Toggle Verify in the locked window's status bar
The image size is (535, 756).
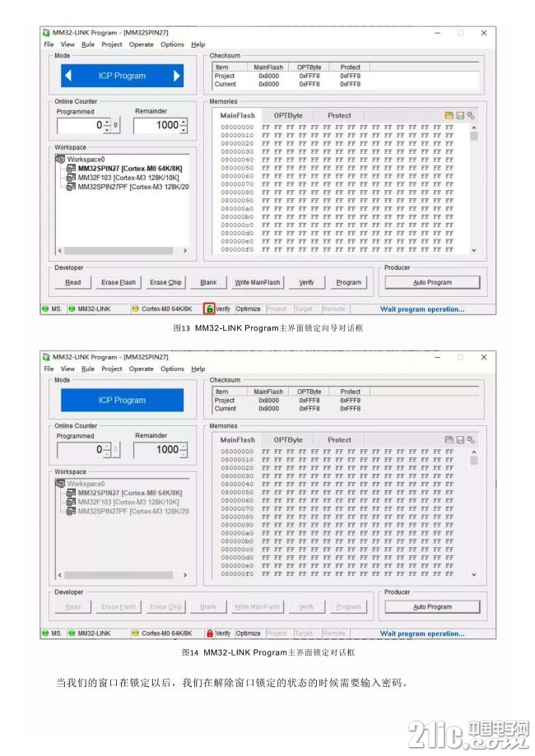coord(223,633)
